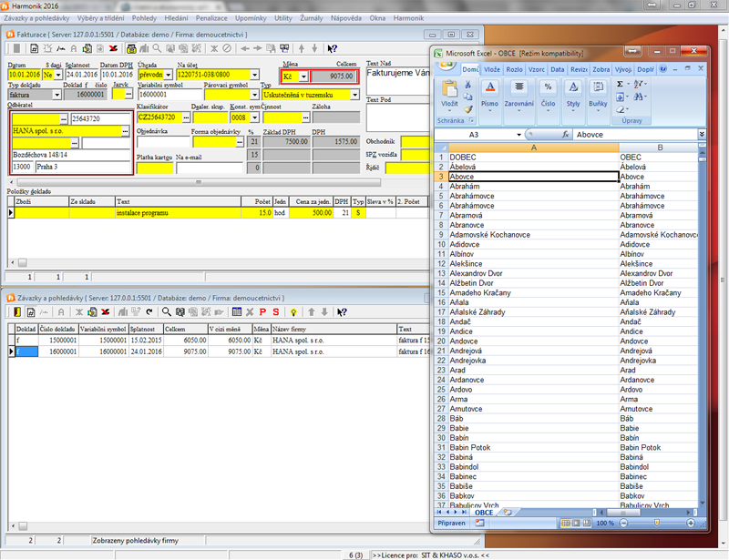Click the up arrow icon in Fakturace toolbar
This screenshot has height=560, width=729.
[302, 48]
